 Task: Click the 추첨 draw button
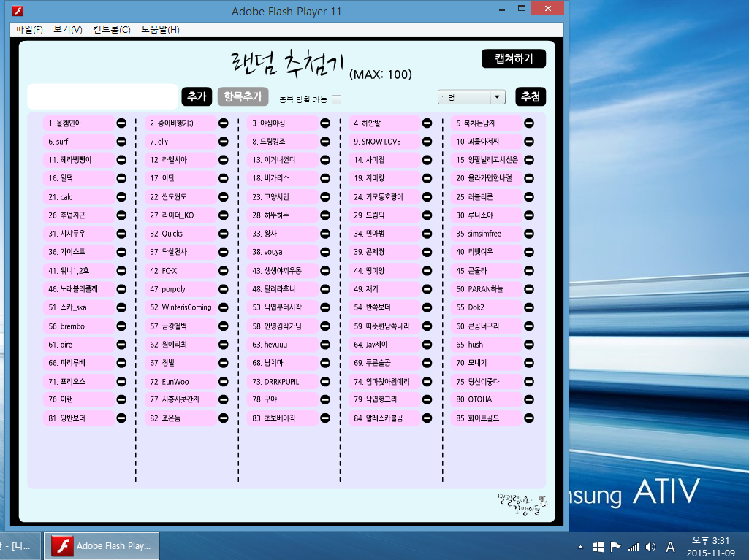531,96
